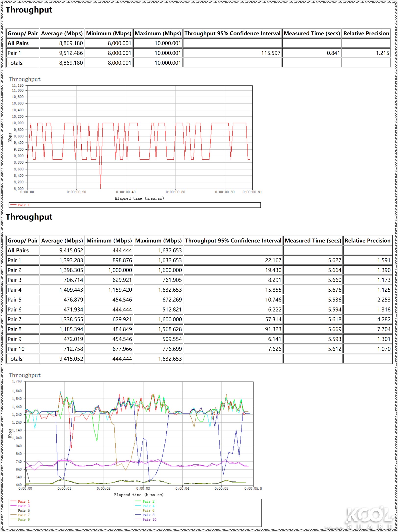Viewport: 398px width, 532px height.
Task: Select the 11,150 Mbps axis label
Action: [18, 86]
